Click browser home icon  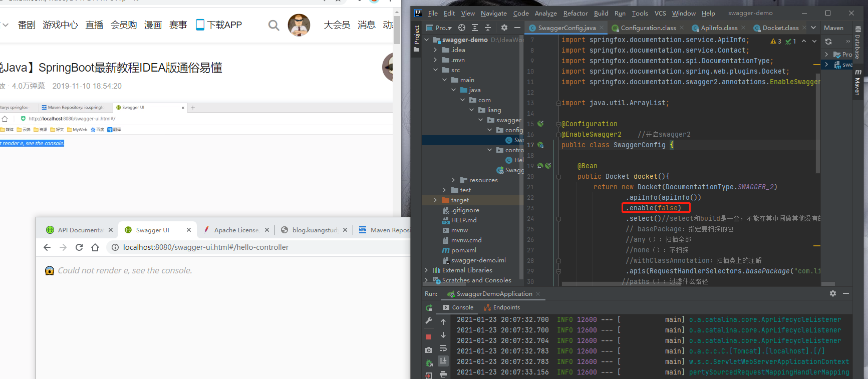pyautogui.click(x=95, y=247)
